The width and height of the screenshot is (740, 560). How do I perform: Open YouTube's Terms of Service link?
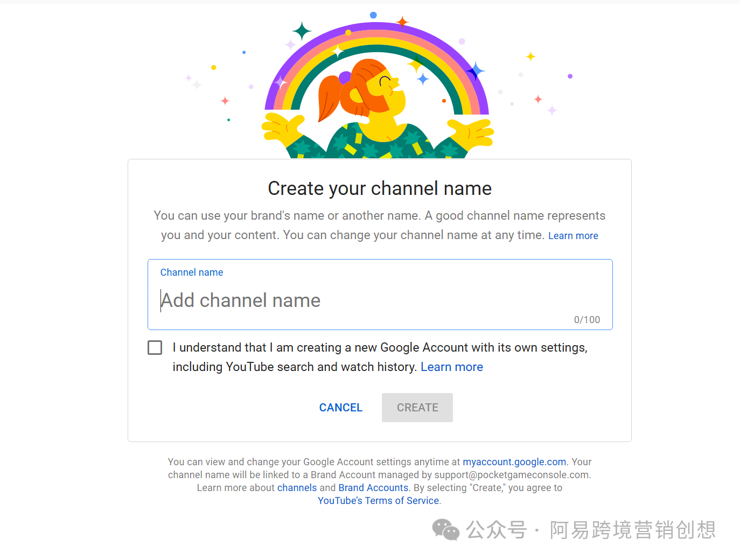tap(379, 501)
